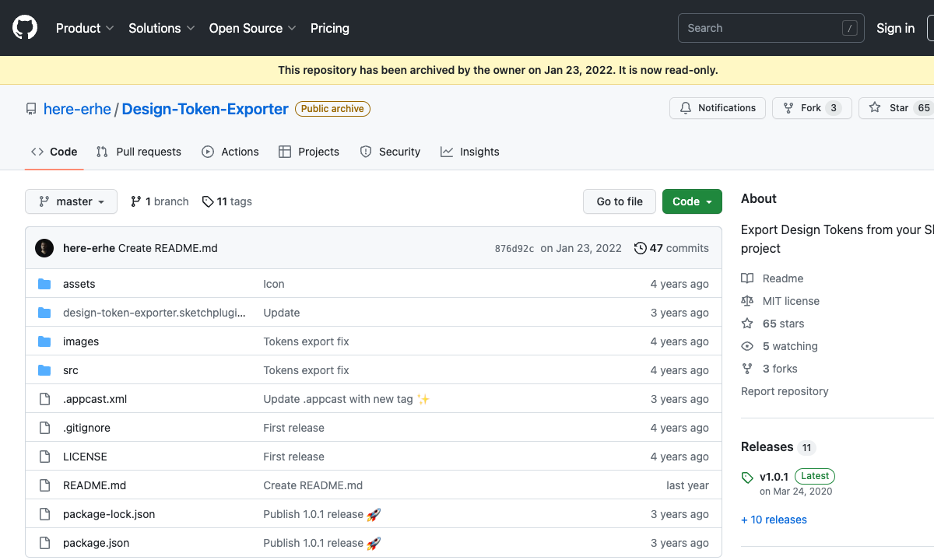Open the green Code dropdown
934x560 pixels.
691,201
